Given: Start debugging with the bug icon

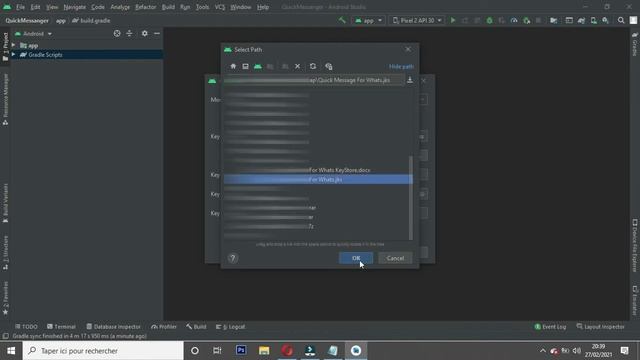Looking at the screenshot, I should click(x=489, y=20).
